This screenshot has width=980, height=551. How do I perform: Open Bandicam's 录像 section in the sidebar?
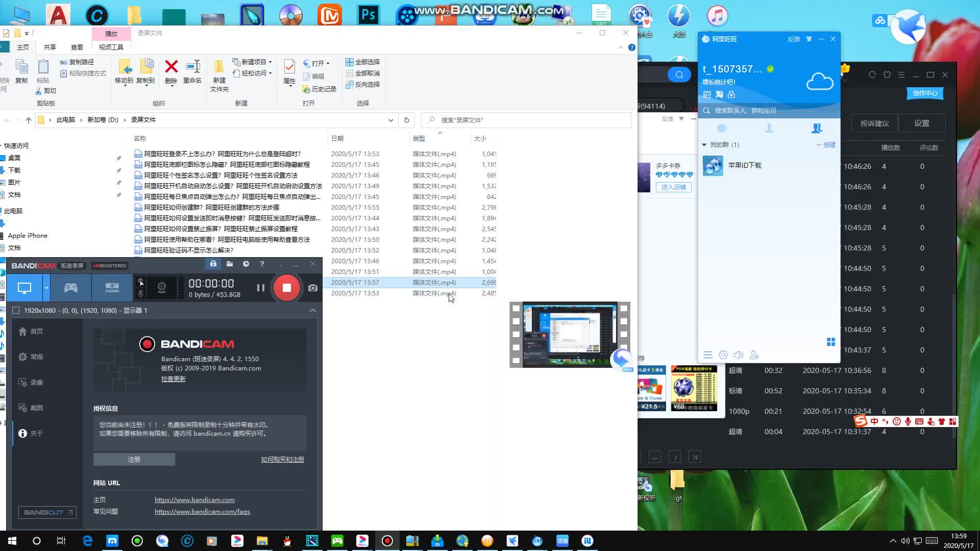tap(37, 382)
